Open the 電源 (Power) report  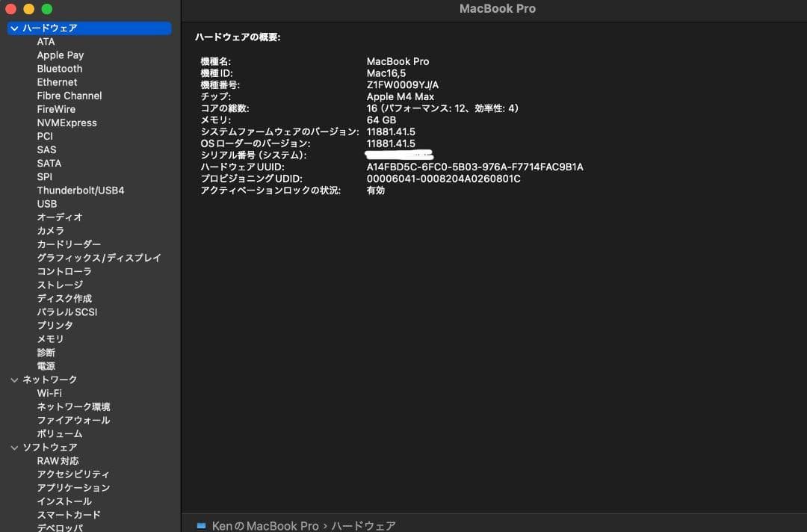click(46, 365)
